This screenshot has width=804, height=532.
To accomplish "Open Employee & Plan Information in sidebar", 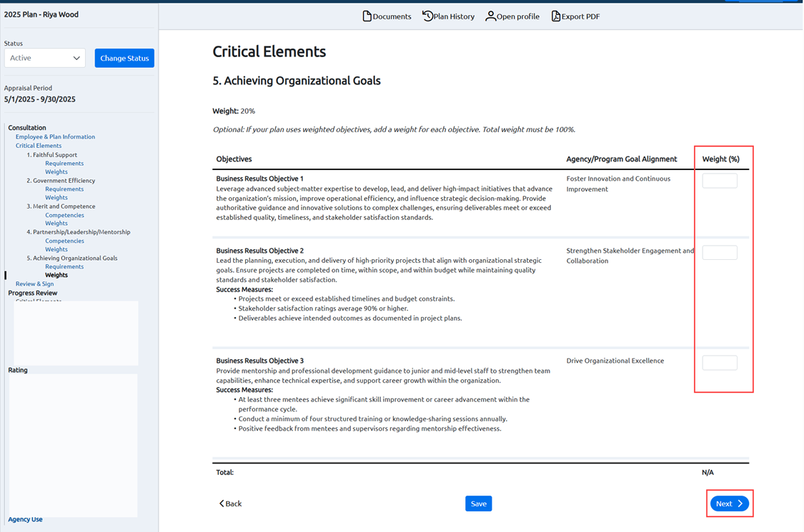I will click(55, 137).
